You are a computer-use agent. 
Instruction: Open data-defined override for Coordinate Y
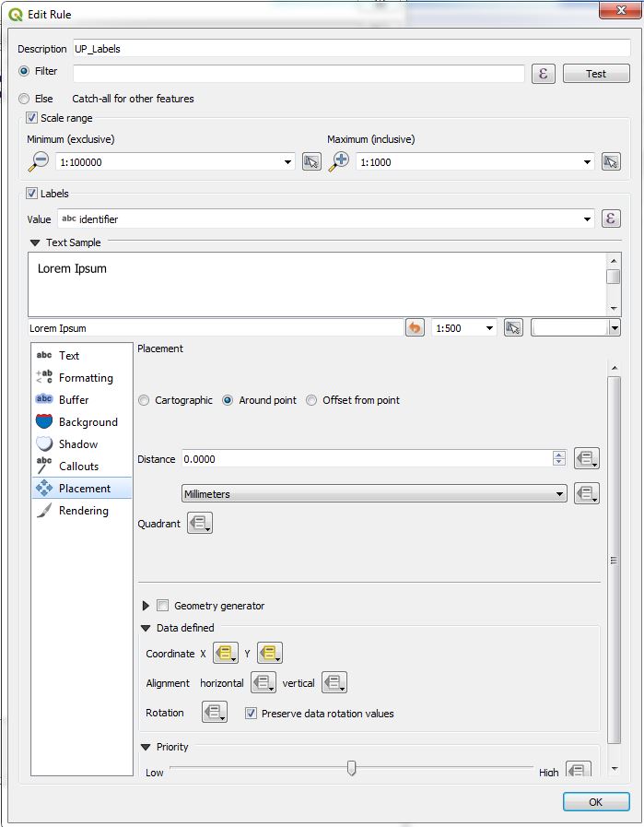tap(270, 653)
